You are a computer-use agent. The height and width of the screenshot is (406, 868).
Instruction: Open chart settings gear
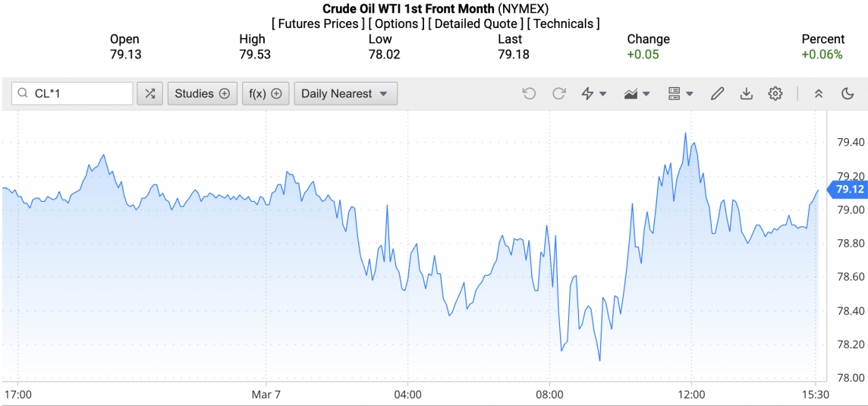coord(775,93)
